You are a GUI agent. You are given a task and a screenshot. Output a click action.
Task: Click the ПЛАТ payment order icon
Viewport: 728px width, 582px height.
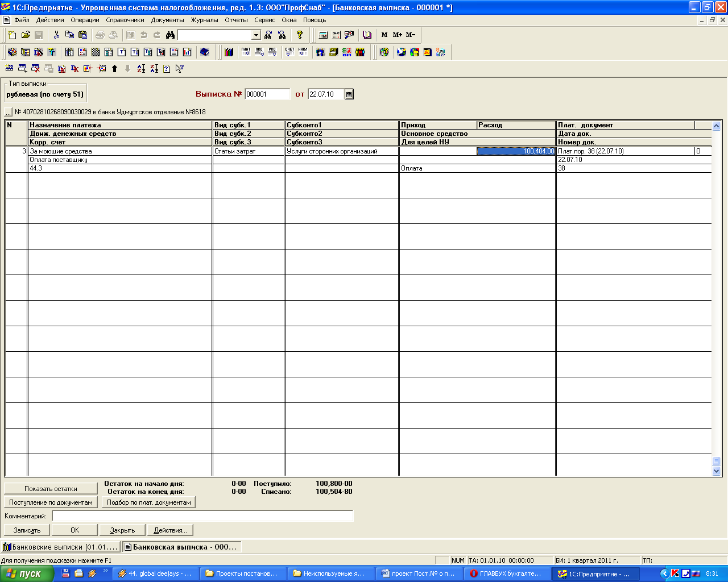click(246, 52)
